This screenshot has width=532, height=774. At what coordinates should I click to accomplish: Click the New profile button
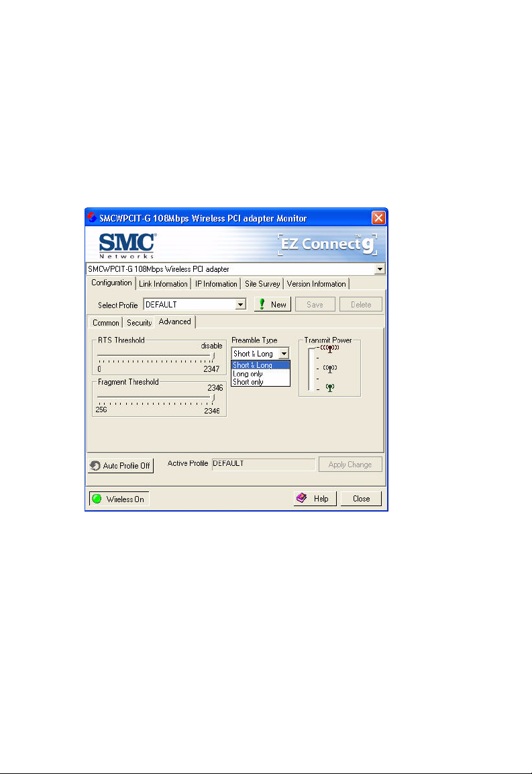click(272, 304)
